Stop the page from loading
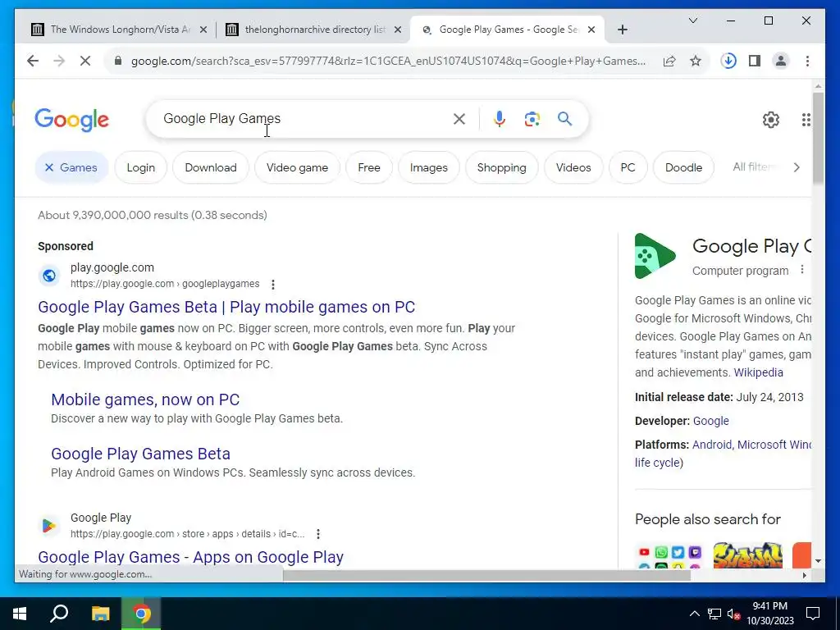 click(x=85, y=61)
